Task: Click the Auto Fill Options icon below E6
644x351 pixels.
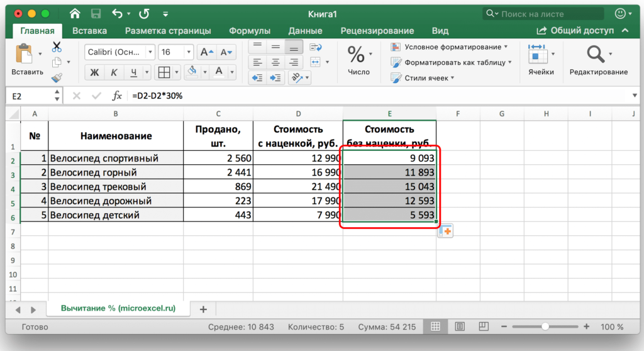Action: 445,231
